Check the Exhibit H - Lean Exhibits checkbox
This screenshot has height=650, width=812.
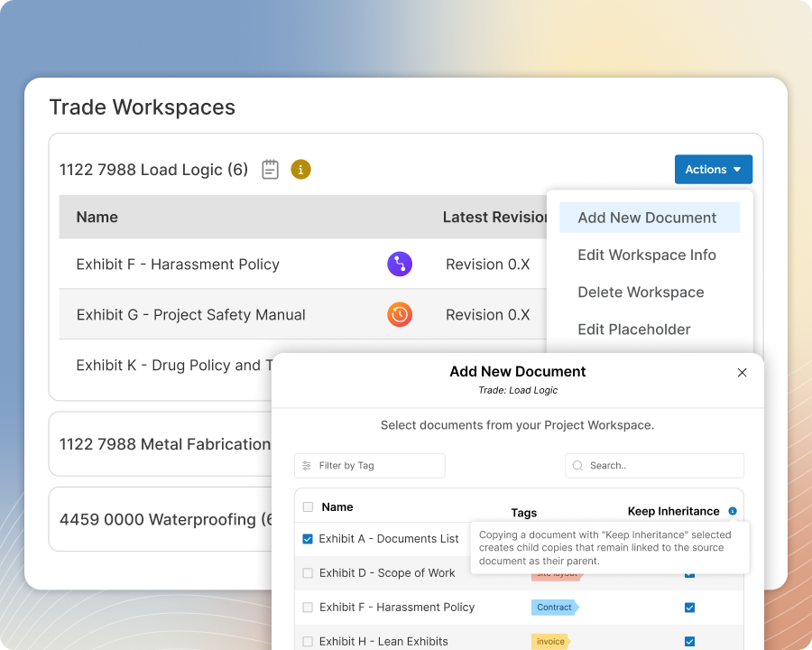tap(308, 642)
